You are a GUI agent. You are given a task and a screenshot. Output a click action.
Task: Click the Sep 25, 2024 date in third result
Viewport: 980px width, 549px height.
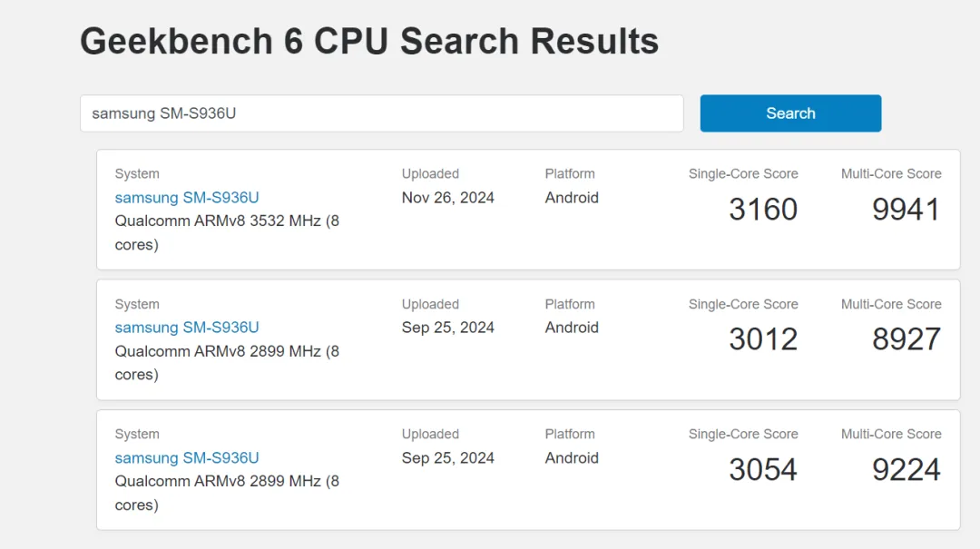(x=448, y=457)
